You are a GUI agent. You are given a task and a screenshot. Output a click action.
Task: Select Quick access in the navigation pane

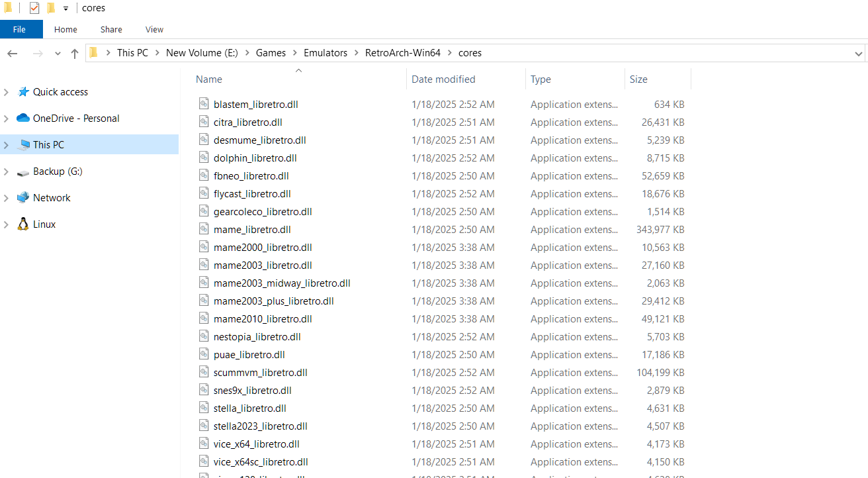(x=60, y=92)
